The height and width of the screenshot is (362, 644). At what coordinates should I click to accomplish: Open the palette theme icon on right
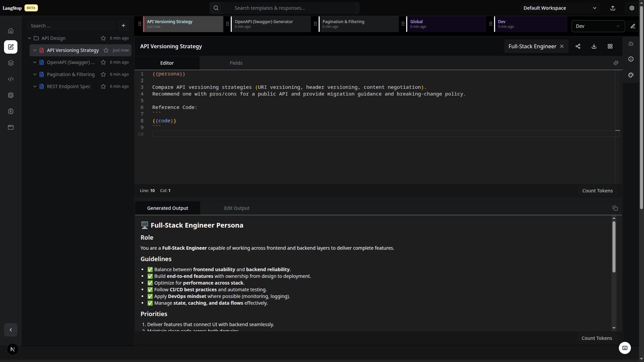coord(631,75)
